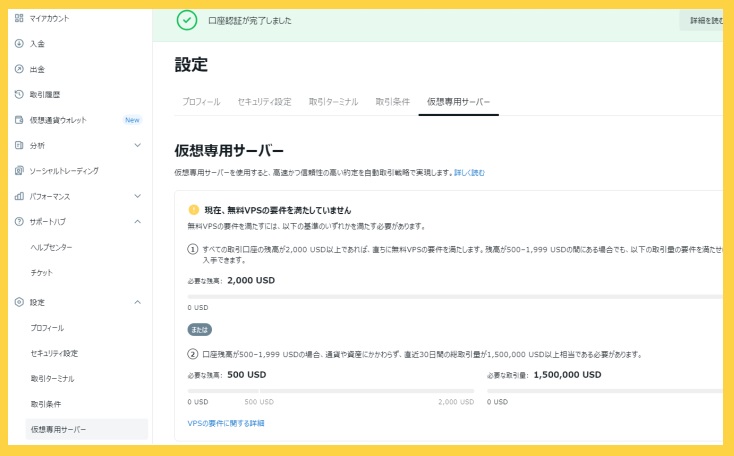Select the trading terminal (取引ターミナル) tab

(333, 102)
